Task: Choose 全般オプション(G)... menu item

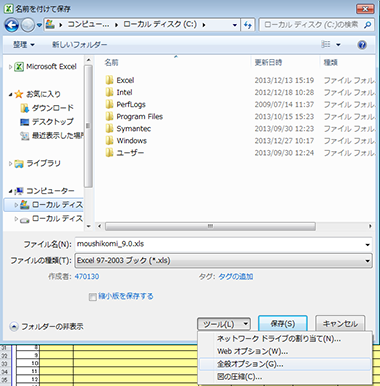Action: 285,364
